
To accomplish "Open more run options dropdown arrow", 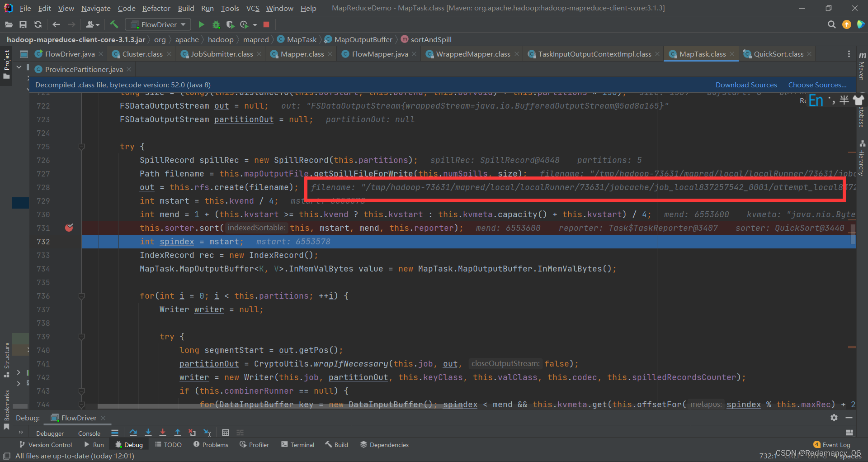I will (x=255, y=25).
